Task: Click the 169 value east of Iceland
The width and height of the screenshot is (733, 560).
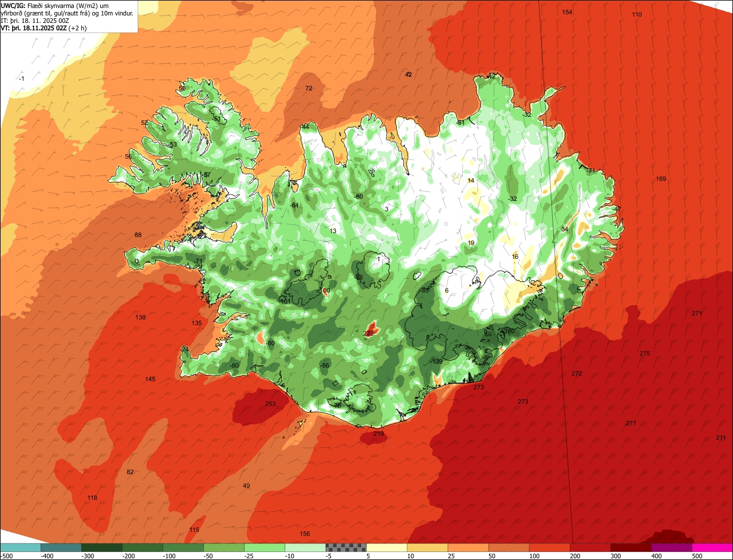Action: tap(661, 179)
